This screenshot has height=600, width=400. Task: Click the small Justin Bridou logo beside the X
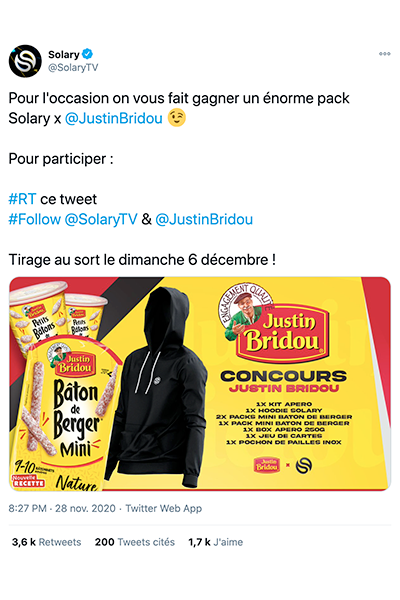tap(266, 465)
